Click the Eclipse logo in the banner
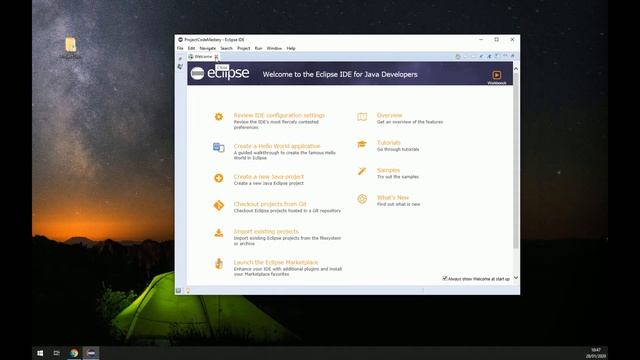640x360 pixels. [x=220, y=73]
